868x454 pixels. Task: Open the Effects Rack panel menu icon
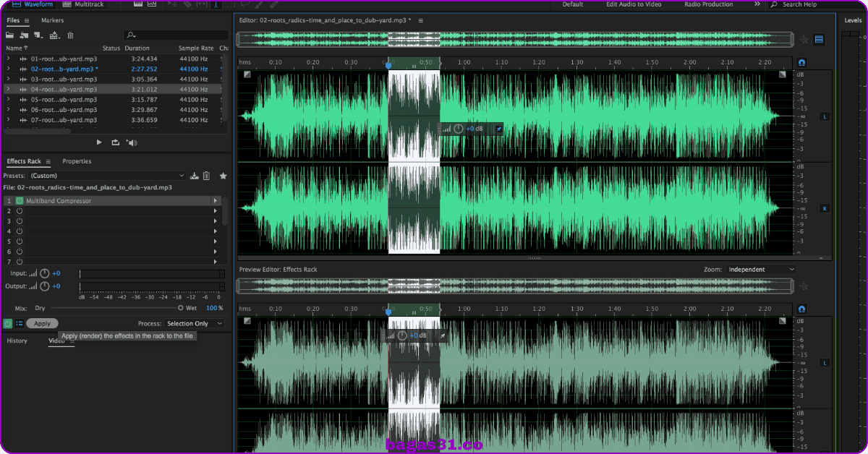48,161
